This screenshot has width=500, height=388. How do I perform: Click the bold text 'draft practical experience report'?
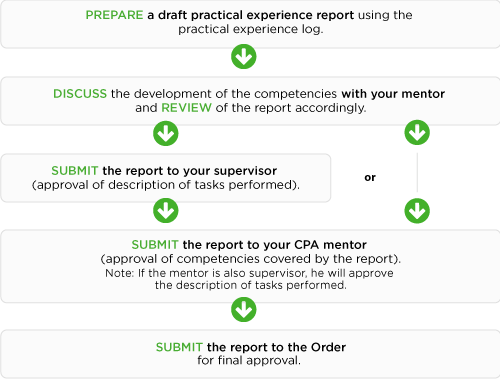pos(256,15)
